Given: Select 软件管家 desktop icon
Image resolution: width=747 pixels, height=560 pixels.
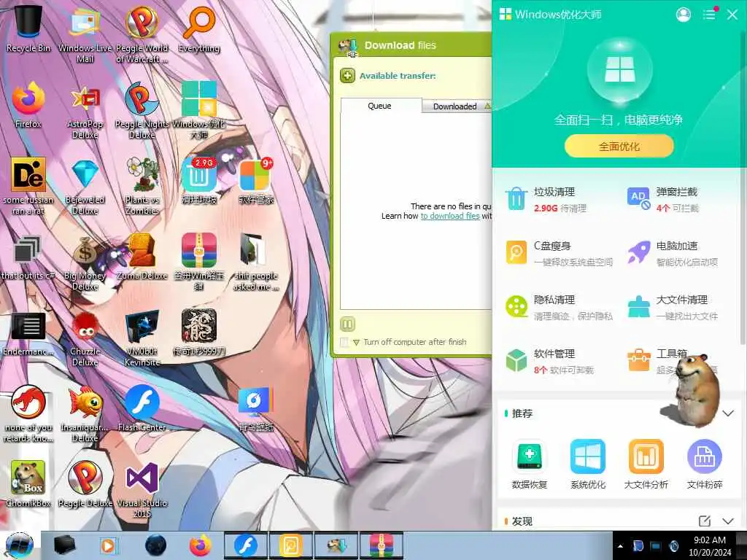Looking at the screenshot, I should point(256,181).
